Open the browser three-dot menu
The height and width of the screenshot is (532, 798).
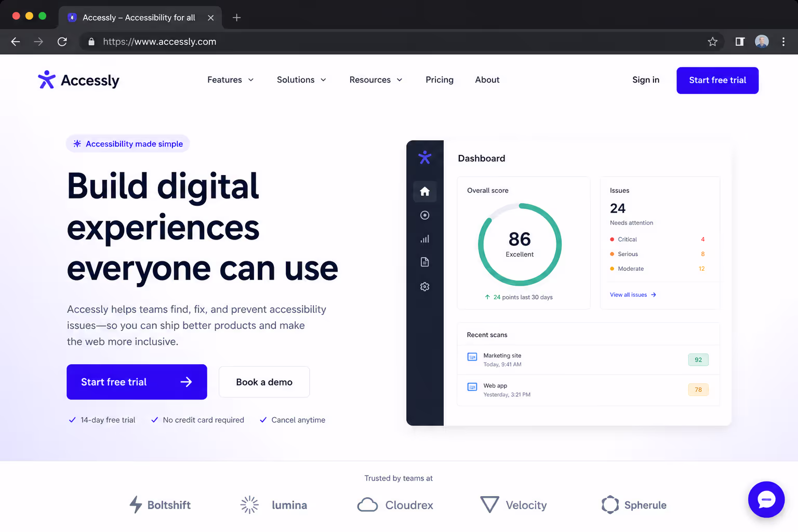pyautogui.click(x=783, y=42)
